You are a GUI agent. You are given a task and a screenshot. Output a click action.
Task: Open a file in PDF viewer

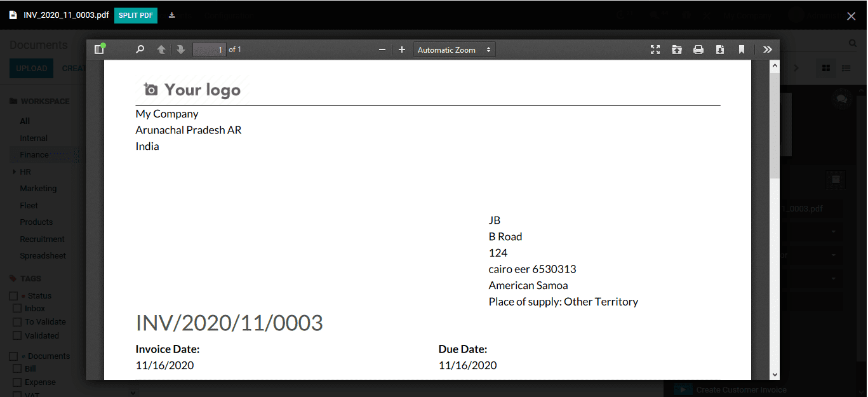677,50
